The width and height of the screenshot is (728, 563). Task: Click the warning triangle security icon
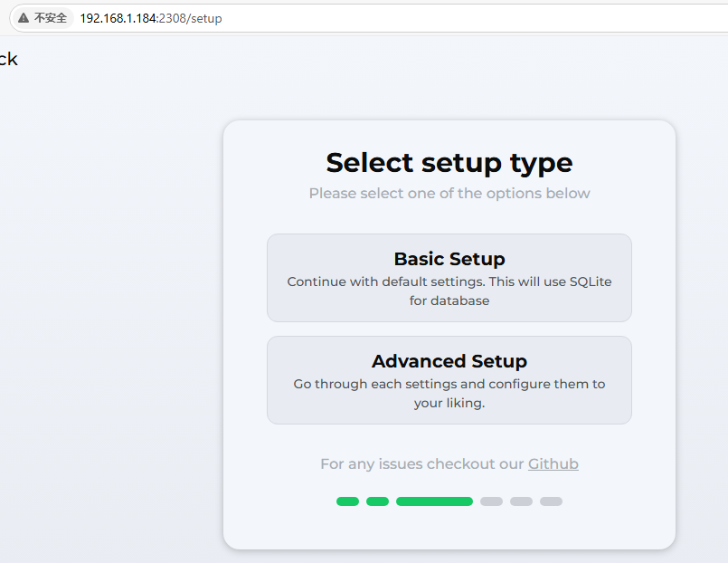[24, 18]
